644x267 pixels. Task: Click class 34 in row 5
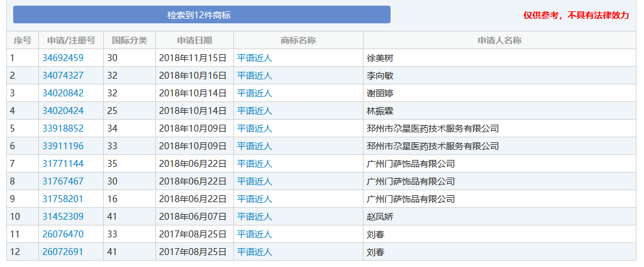pyautogui.click(x=113, y=128)
